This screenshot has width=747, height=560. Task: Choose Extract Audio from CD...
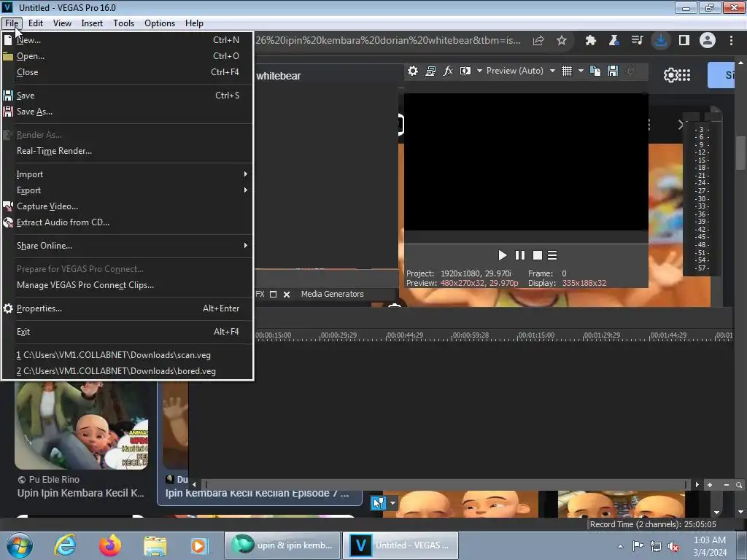pyautogui.click(x=127, y=222)
